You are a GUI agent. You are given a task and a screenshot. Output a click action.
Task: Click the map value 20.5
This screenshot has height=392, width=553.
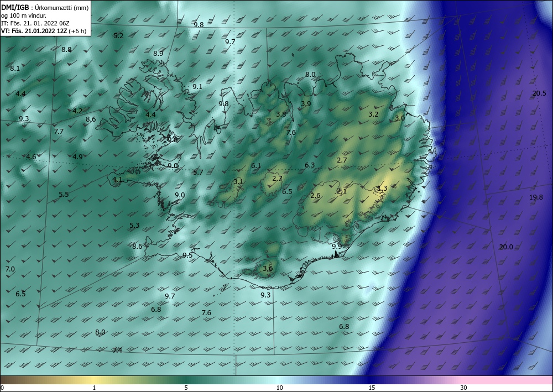(539, 93)
